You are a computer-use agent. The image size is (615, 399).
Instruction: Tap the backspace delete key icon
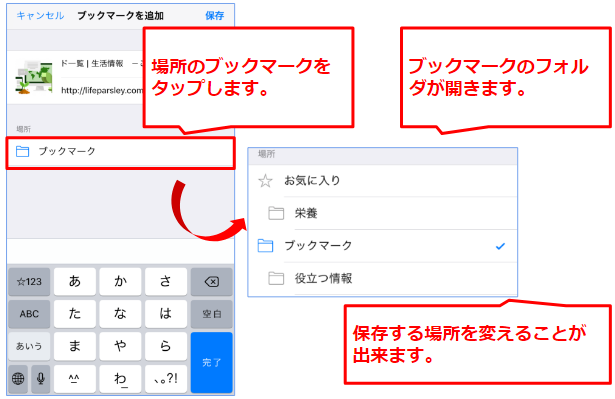(x=212, y=282)
